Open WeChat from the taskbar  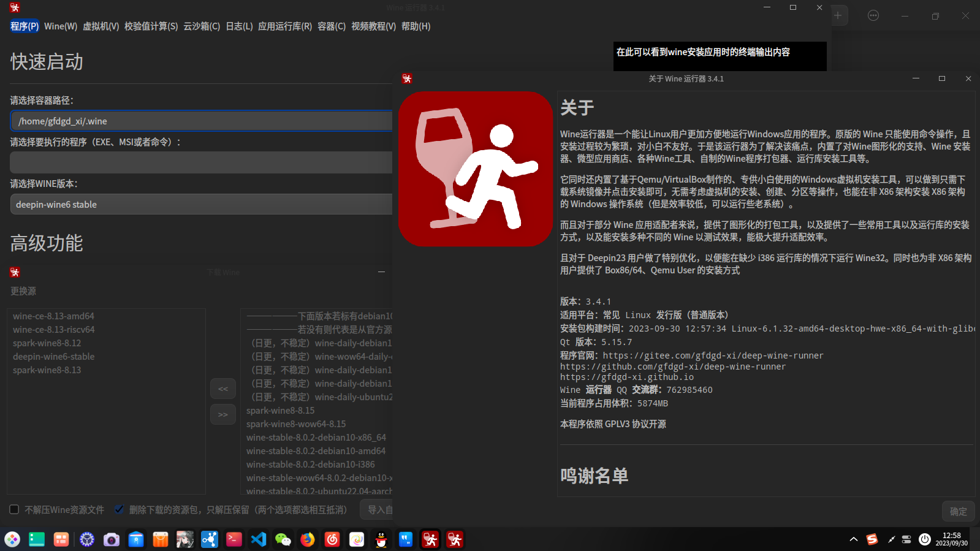coord(283,539)
